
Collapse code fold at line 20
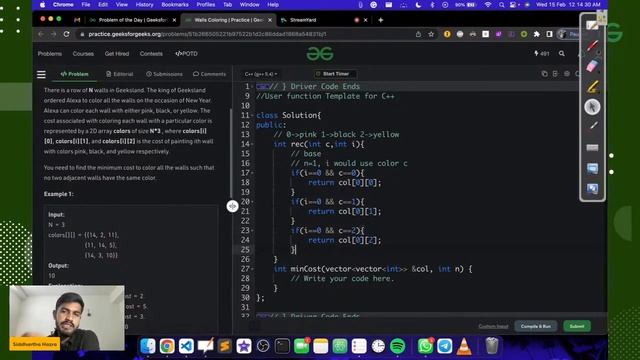(x=253, y=202)
